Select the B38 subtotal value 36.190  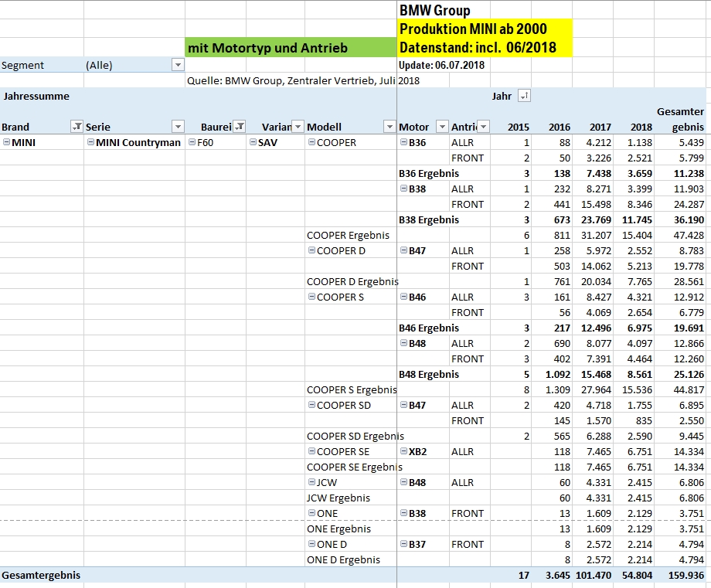click(689, 219)
